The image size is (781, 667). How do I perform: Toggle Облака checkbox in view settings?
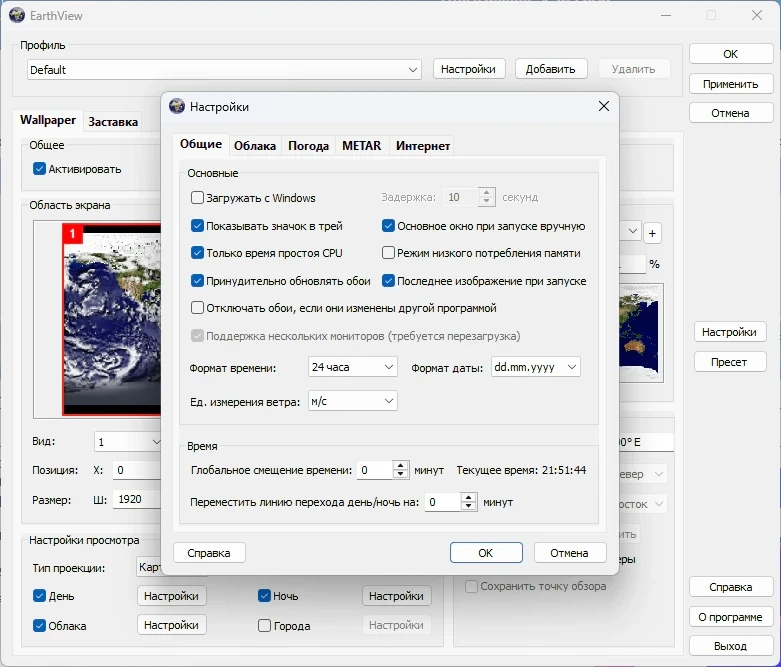pos(39,626)
